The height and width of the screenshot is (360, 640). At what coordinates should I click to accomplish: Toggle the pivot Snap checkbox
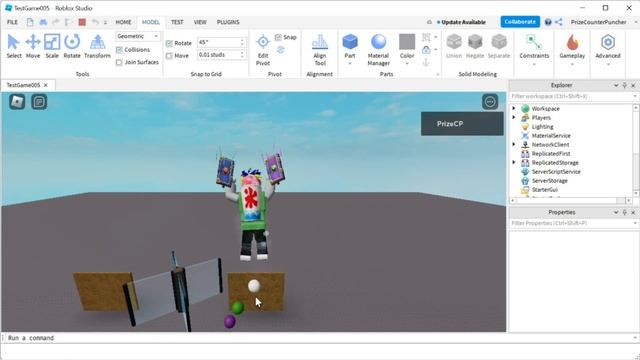coord(278,37)
